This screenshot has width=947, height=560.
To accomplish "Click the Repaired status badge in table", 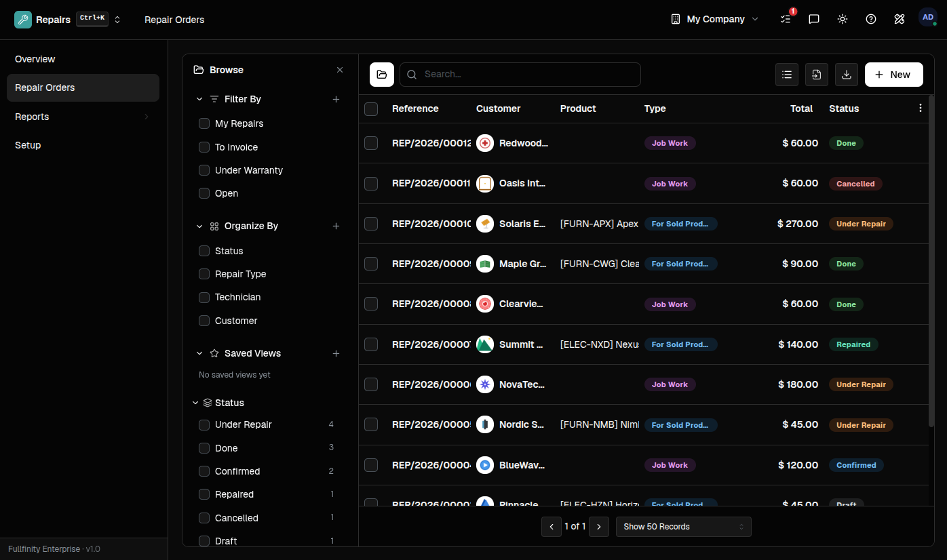I will [x=853, y=344].
